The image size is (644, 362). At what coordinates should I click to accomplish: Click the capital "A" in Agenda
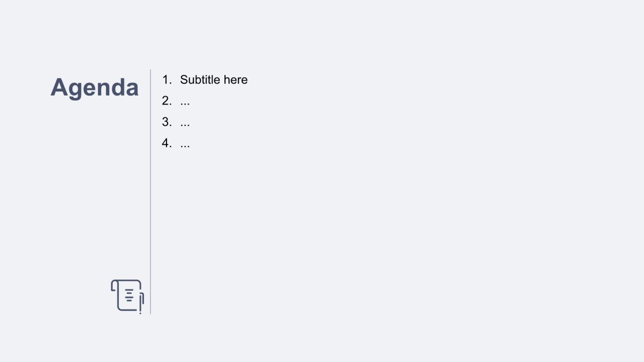tap(60, 87)
